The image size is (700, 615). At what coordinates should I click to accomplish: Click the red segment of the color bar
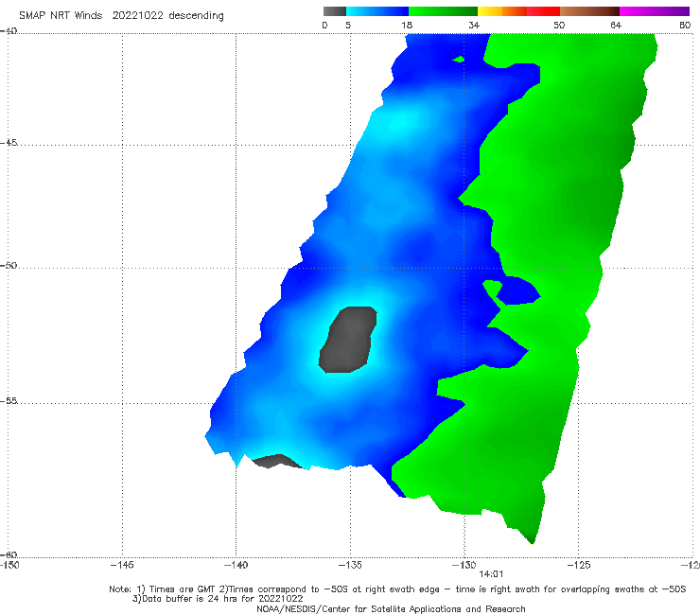pyautogui.click(x=543, y=11)
